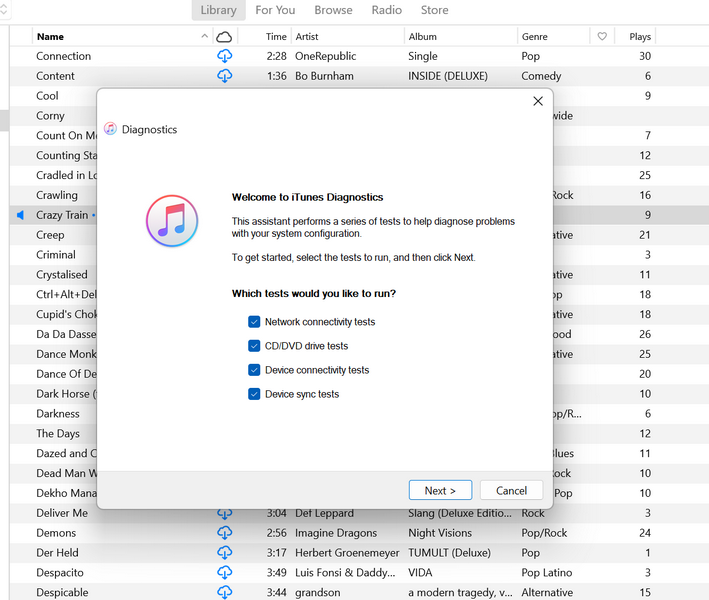Click the iCloud status column header icon

pyautogui.click(x=224, y=37)
